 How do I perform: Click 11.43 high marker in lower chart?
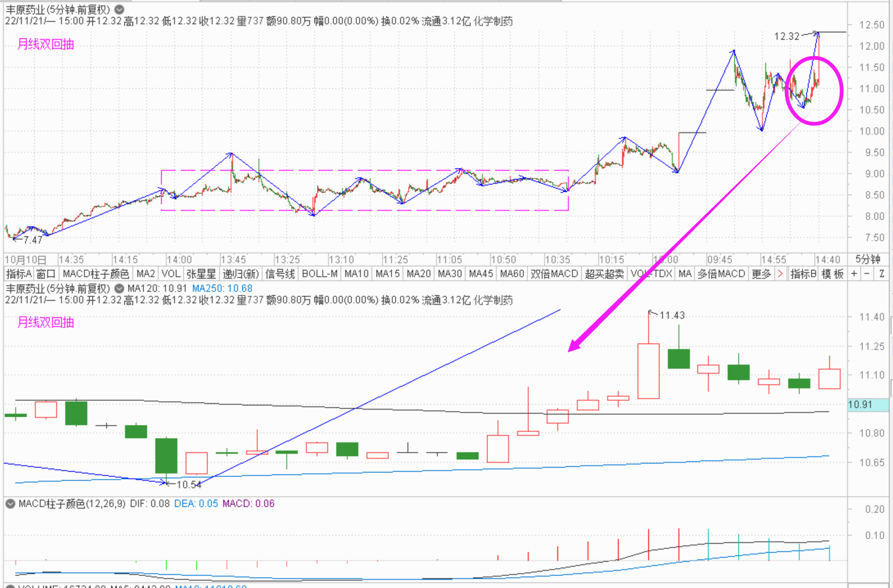point(672,315)
